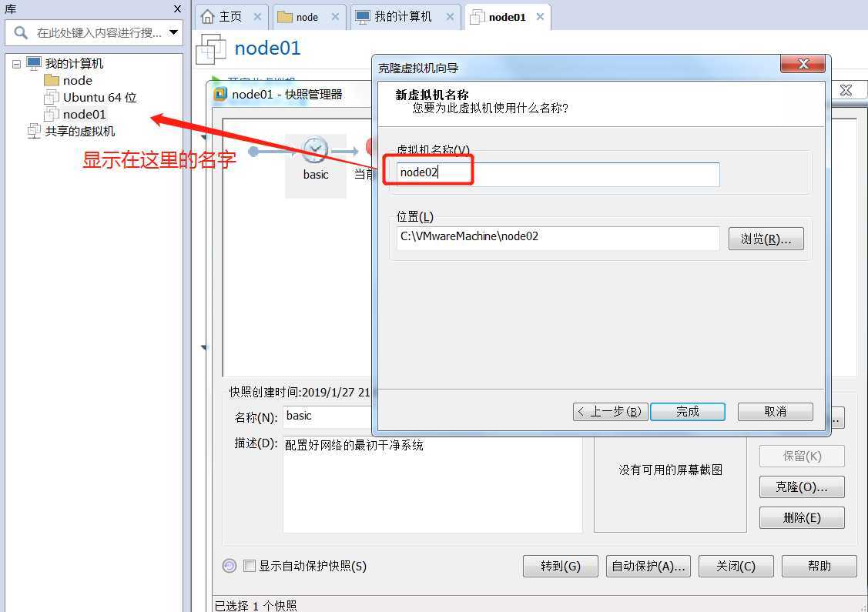This screenshot has width=868, height=612.
Task: Click the snapshot manager title icon
Action: (x=220, y=95)
